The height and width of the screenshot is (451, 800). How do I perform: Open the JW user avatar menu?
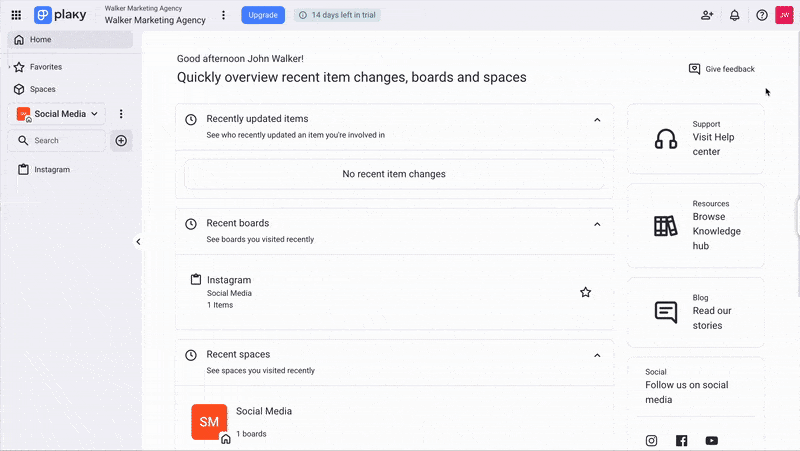point(784,15)
